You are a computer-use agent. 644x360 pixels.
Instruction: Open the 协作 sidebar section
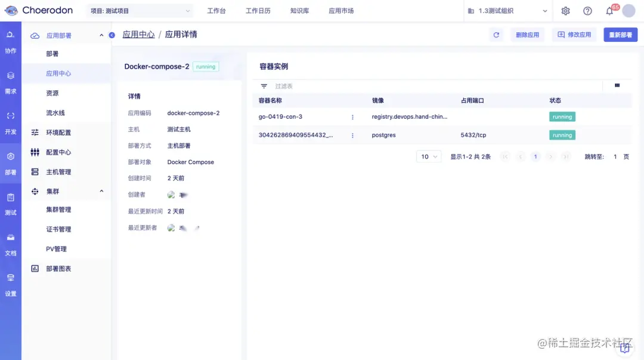11,42
